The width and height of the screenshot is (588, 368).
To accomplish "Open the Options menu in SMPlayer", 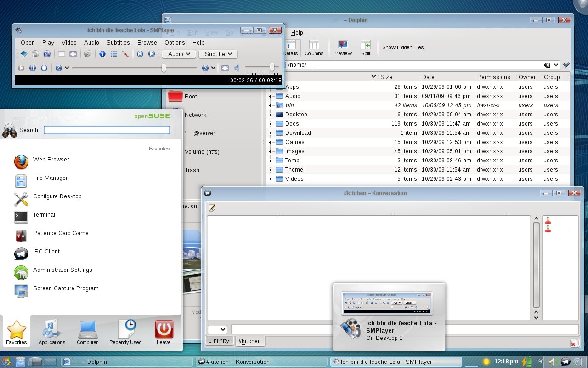I will tap(175, 43).
